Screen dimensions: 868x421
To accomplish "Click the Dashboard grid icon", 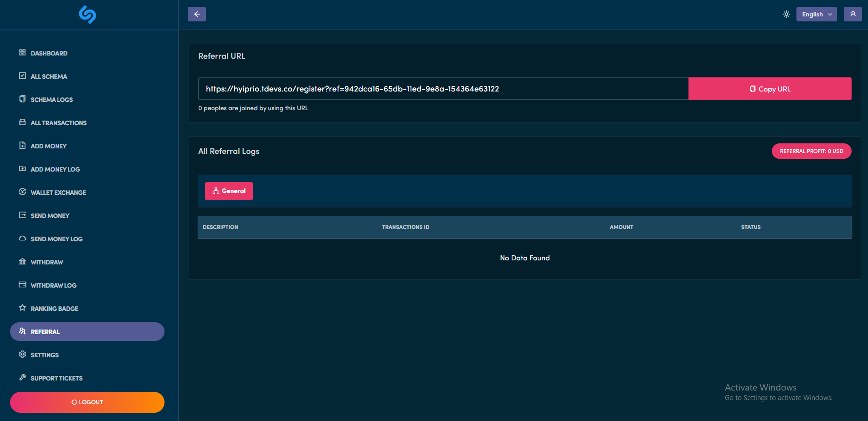I will [x=22, y=53].
